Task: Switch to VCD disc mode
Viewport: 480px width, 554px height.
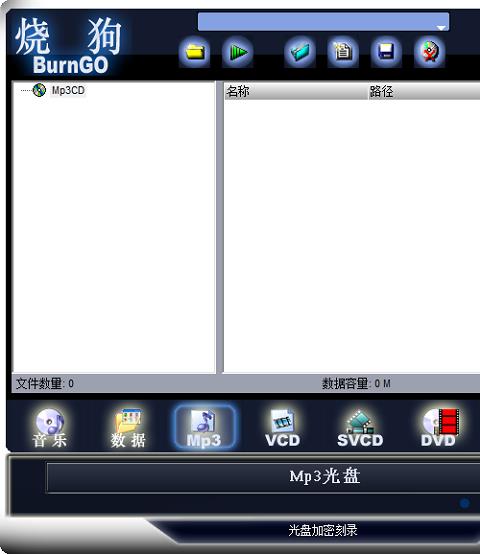Action: coord(283,428)
